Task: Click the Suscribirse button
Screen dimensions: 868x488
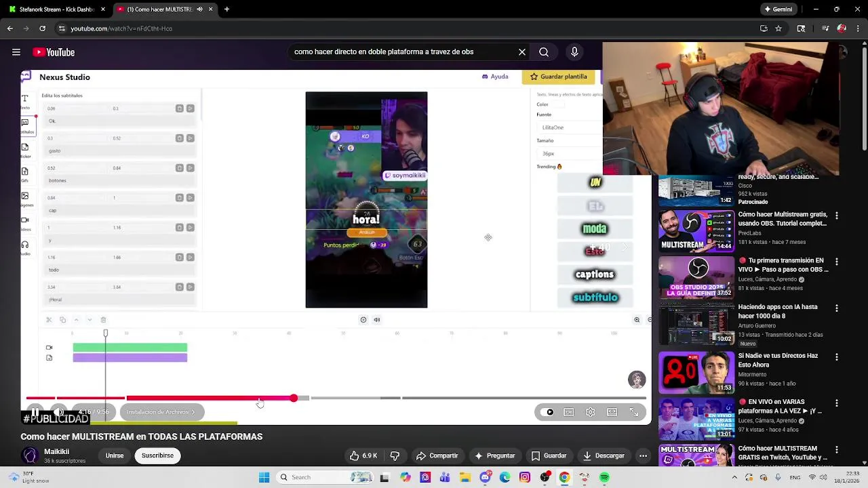Action: click(157, 455)
